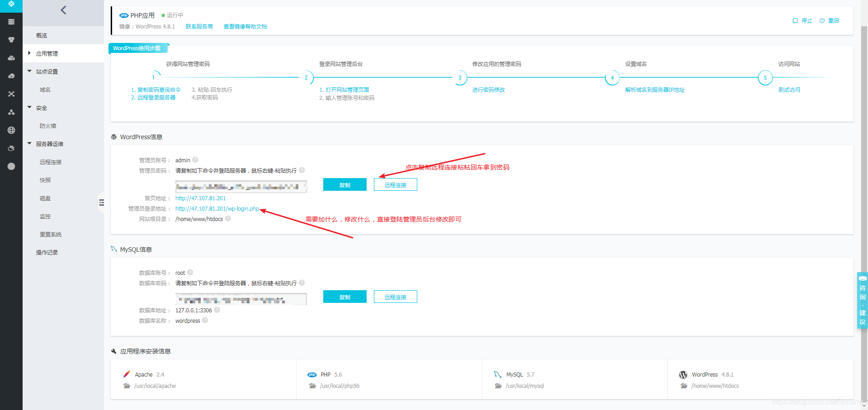Expand the 应用管理 menu arrow
The width and height of the screenshot is (868, 410).
[29, 53]
